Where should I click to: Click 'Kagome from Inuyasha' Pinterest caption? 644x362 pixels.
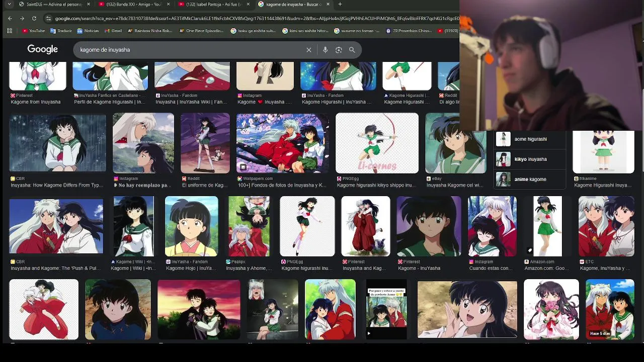[36, 102]
